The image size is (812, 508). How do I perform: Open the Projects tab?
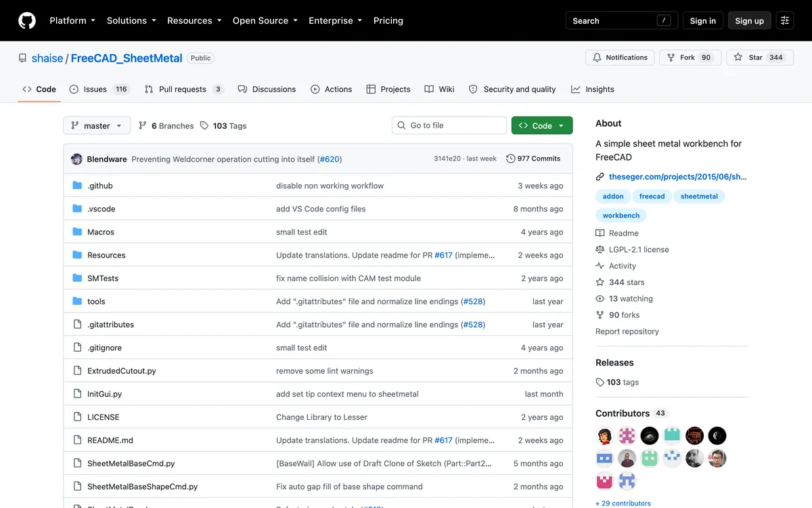pos(388,89)
